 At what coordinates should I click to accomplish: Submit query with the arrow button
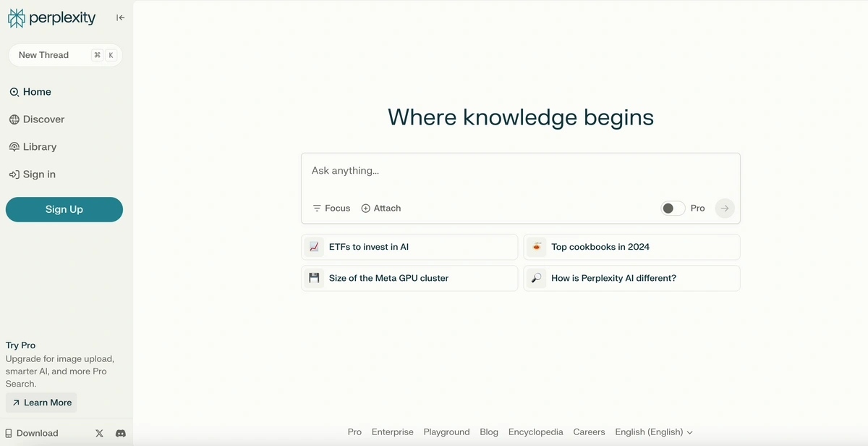725,209
